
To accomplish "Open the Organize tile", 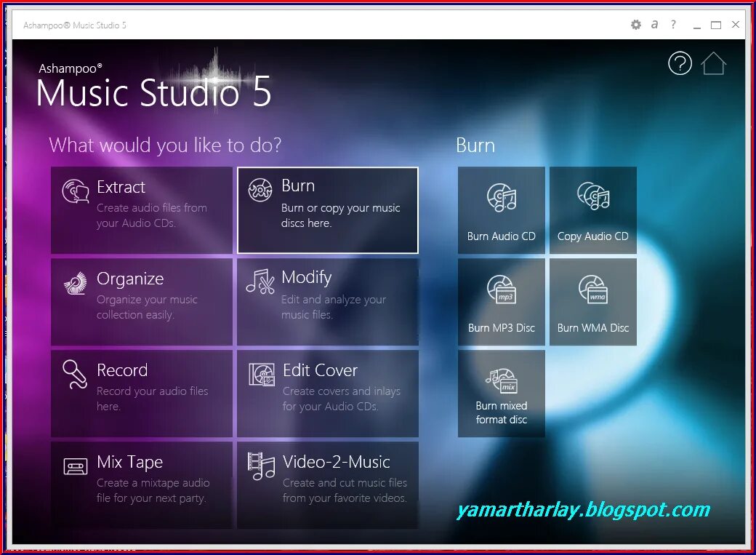I will (141, 302).
